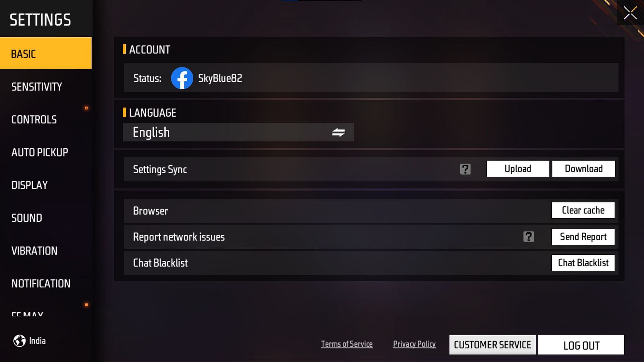Click the CONTROLS orange notification dot

coord(86,108)
